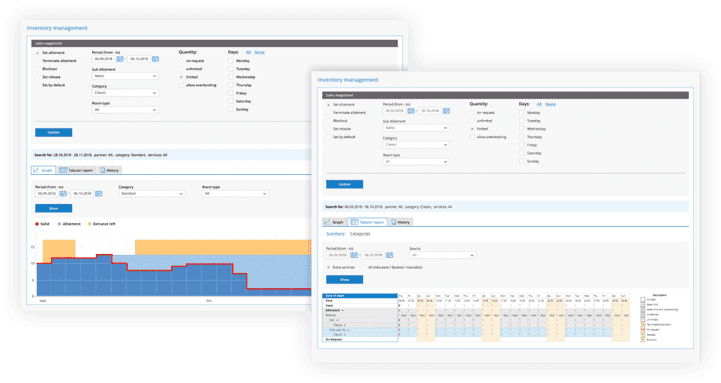721x383 pixels.
Task: Open the Categories sub-tab in front window
Action: (360, 234)
